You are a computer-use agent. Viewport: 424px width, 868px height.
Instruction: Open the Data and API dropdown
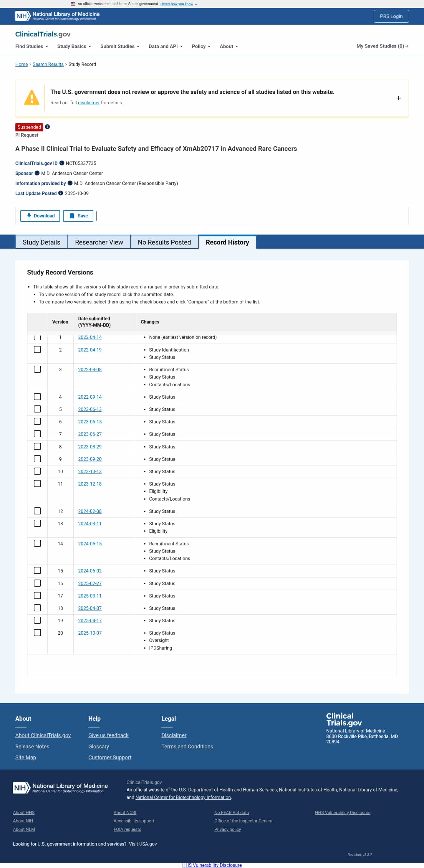click(165, 46)
